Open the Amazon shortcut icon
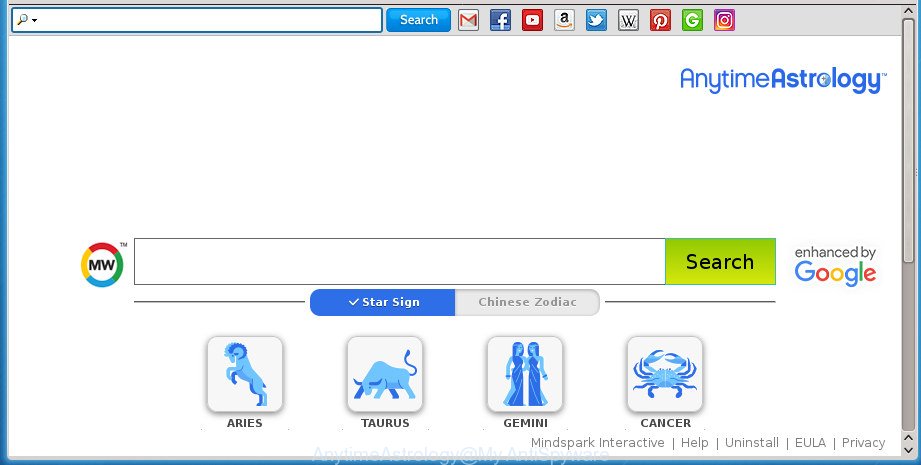 564,20
